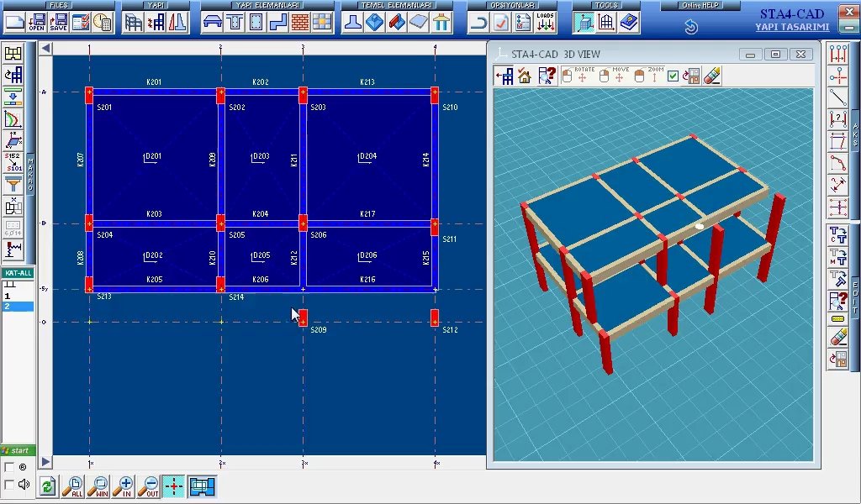The image size is (861, 504).
Task: Toggle the plan view button at bottom
Action: [x=202, y=486]
